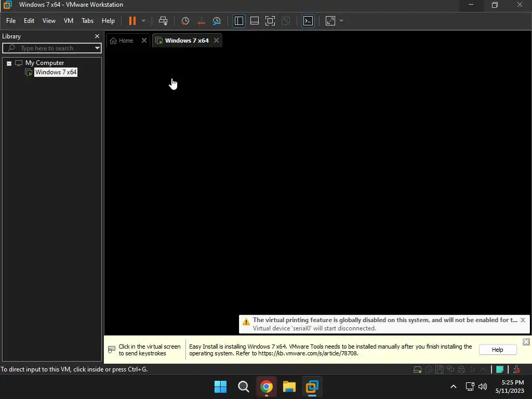The height and width of the screenshot is (399, 532).
Task: Click the printer status icon
Action: click(x=461, y=369)
